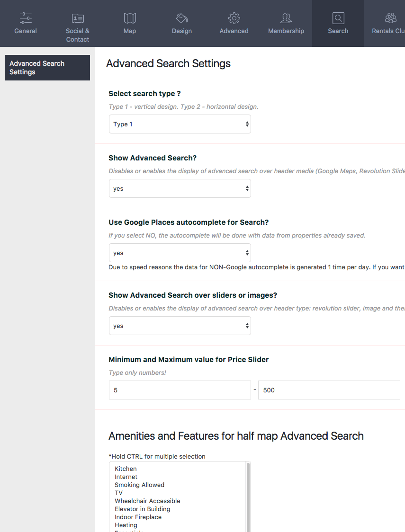The width and height of the screenshot is (405, 532).
Task: Open the Membership users icon
Action: [x=286, y=18]
